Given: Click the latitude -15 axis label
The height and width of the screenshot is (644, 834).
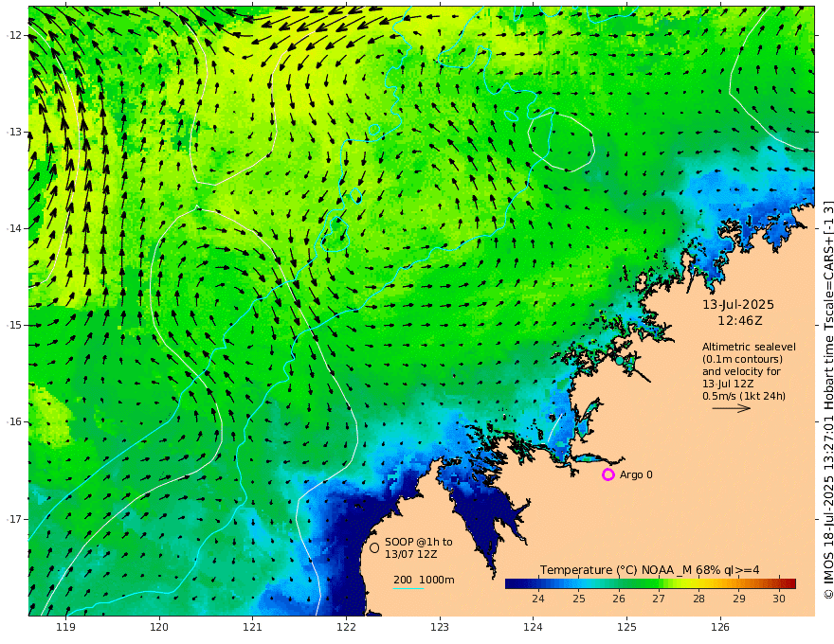Looking at the screenshot, I should [x=14, y=325].
